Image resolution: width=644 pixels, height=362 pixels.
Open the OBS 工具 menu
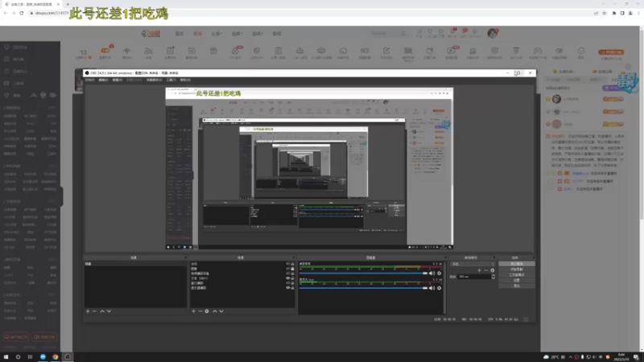(171, 80)
